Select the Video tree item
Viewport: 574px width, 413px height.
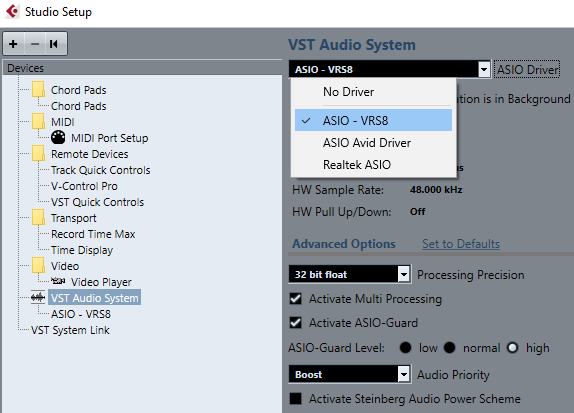pyautogui.click(x=65, y=266)
